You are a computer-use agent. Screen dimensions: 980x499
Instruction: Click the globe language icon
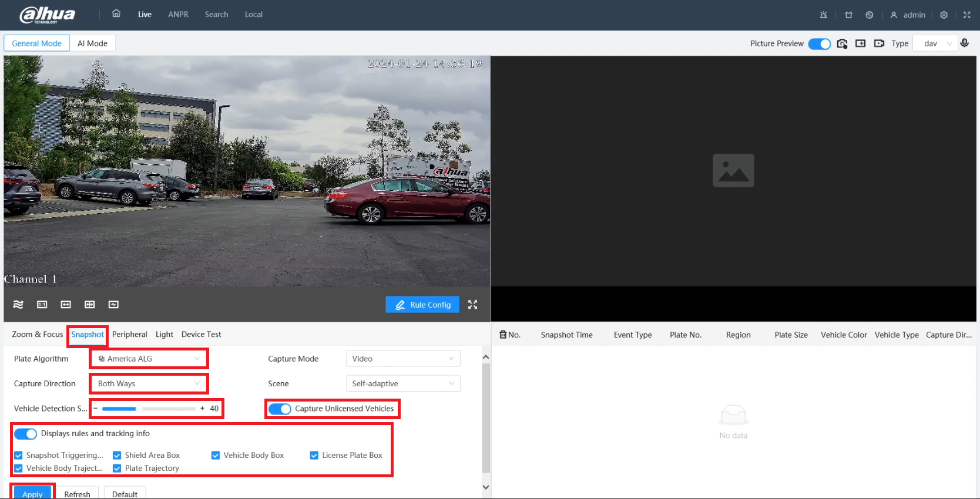pos(870,15)
